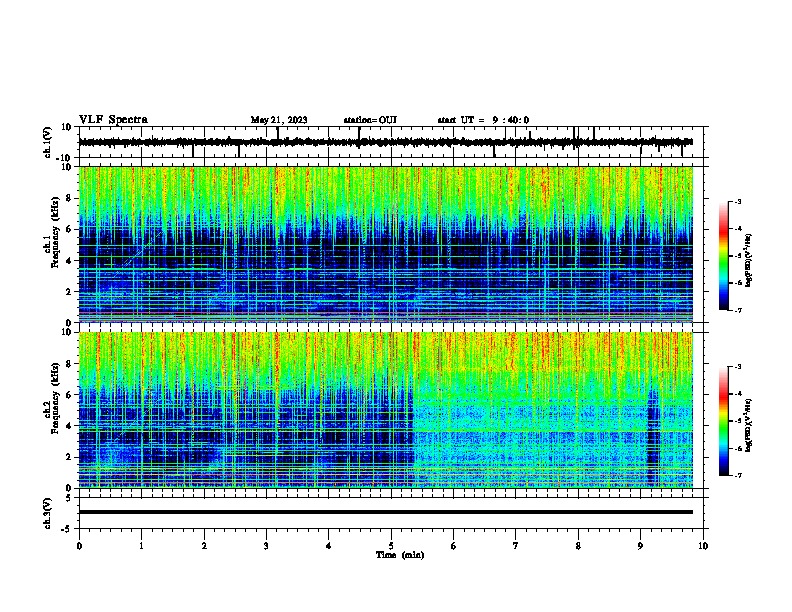Click the time axis tick label "3"
Image resolution: width=792 pixels, height=612 pixels.
266,546
